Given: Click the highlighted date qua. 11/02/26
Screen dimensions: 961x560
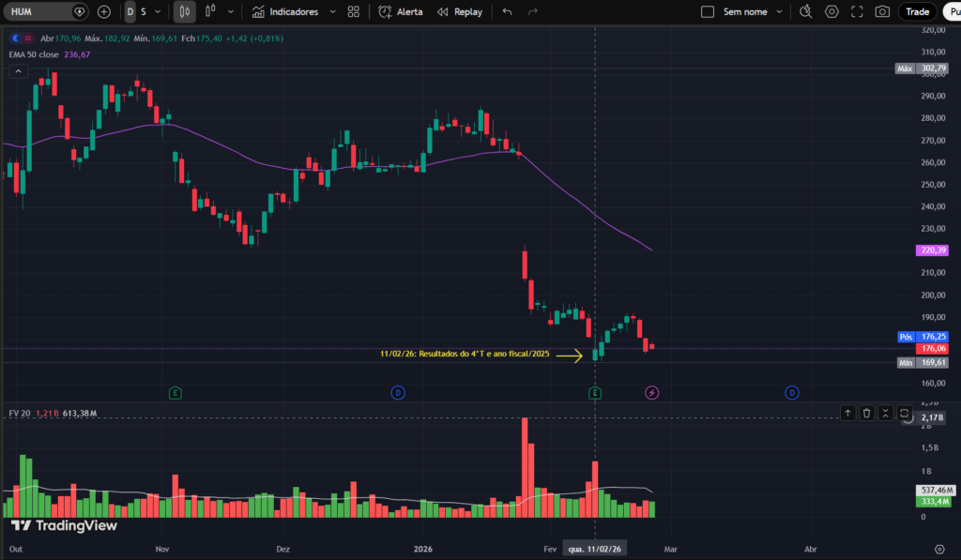Looking at the screenshot, I should click(595, 549).
